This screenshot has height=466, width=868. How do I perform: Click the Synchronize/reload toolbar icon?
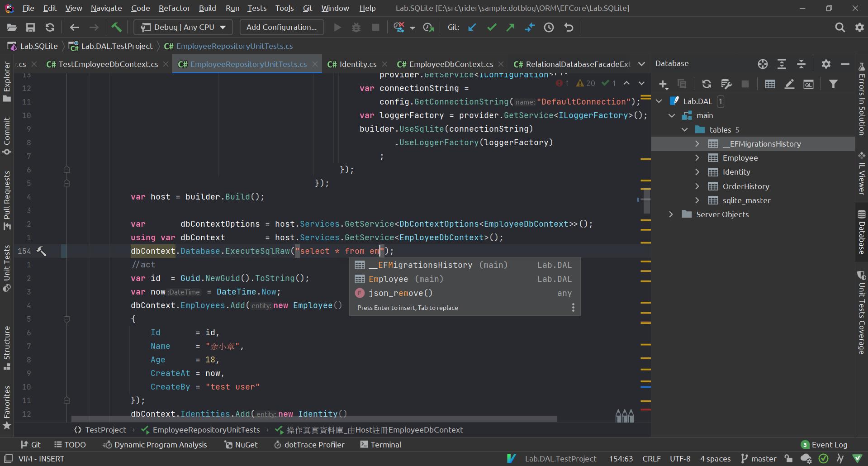[x=50, y=28]
